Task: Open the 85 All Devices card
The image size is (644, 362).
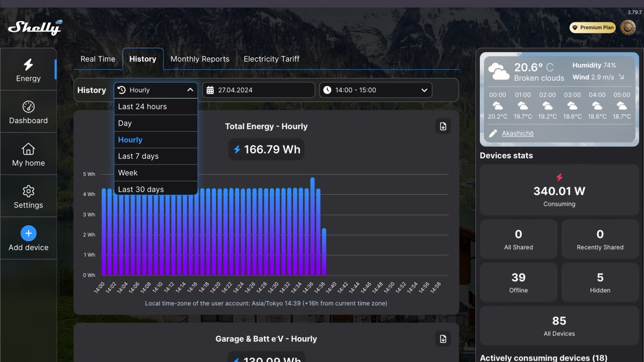Action: (x=559, y=326)
